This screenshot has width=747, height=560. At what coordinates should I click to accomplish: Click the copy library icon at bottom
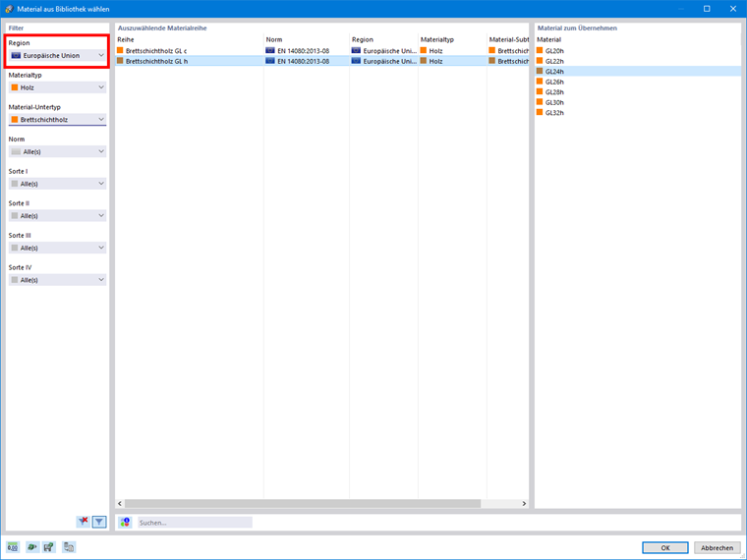coord(69,547)
